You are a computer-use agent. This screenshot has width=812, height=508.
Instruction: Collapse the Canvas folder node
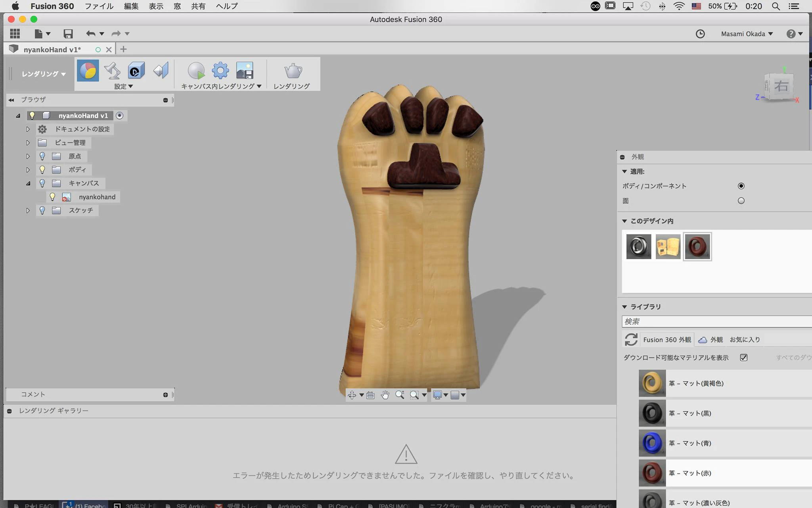(x=28, y=183)
